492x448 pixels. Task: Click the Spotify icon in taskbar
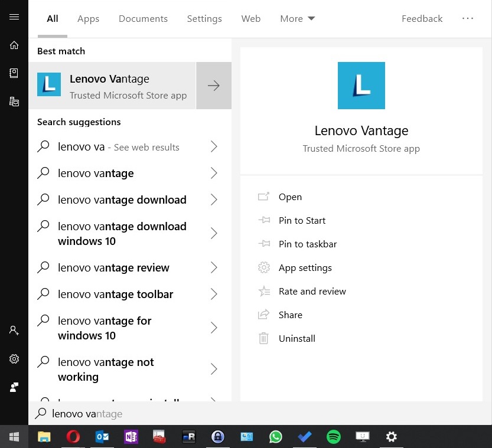click(x=334, y=437)
